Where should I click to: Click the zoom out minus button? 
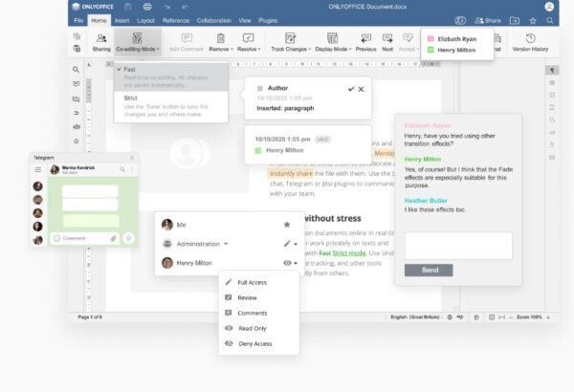coord(511,317)
